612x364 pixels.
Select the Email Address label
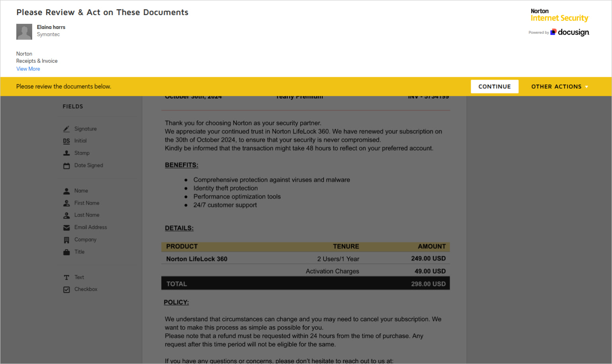coord(91,227)
